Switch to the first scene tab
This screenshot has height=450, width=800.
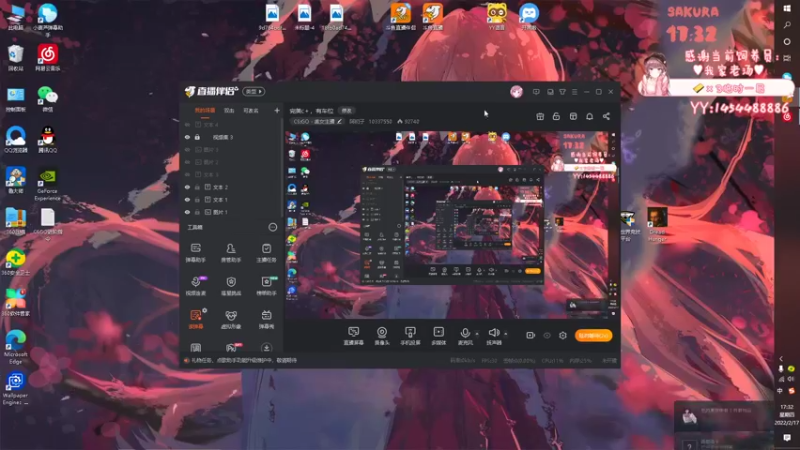tap(205, 110)
